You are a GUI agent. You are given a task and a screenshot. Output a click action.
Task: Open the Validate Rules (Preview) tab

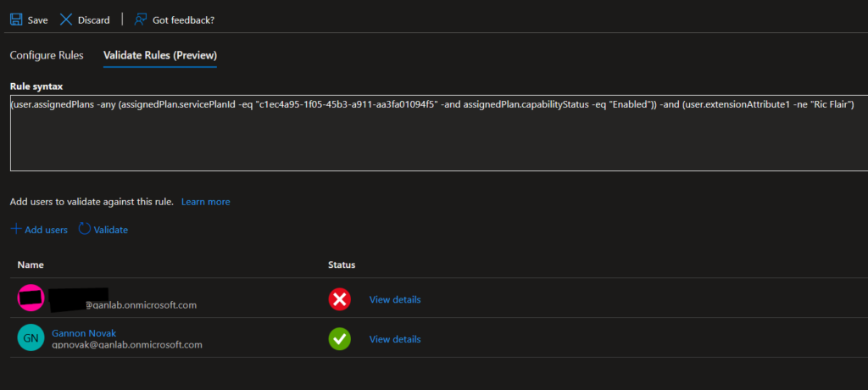[x=160, y=55]
